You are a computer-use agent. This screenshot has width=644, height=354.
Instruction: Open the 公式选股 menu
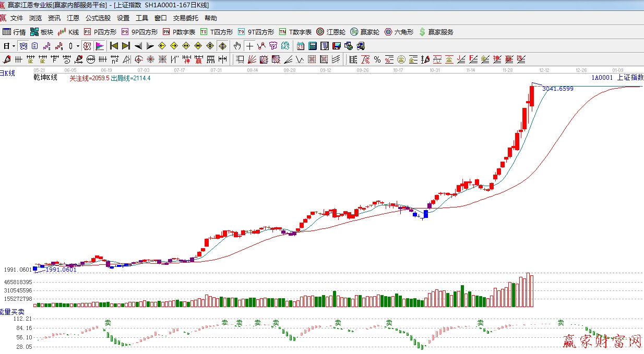(x=98, y=18)
